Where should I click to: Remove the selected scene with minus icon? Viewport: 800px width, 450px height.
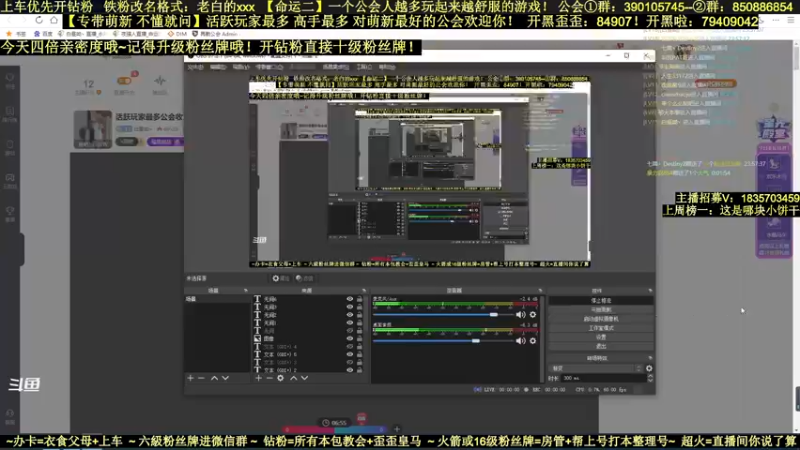201,378
